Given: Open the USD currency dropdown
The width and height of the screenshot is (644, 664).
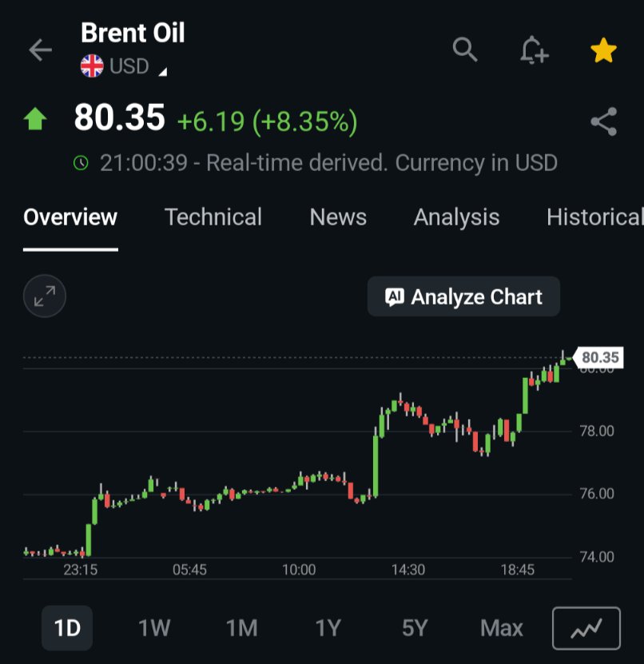Looking at the screenshot, I should 138,66.
